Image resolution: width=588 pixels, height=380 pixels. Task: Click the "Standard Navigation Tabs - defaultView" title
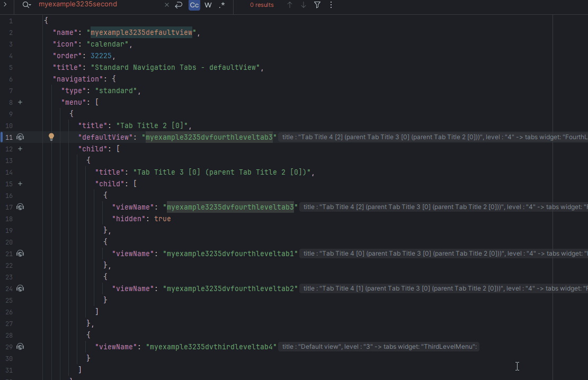175,67
